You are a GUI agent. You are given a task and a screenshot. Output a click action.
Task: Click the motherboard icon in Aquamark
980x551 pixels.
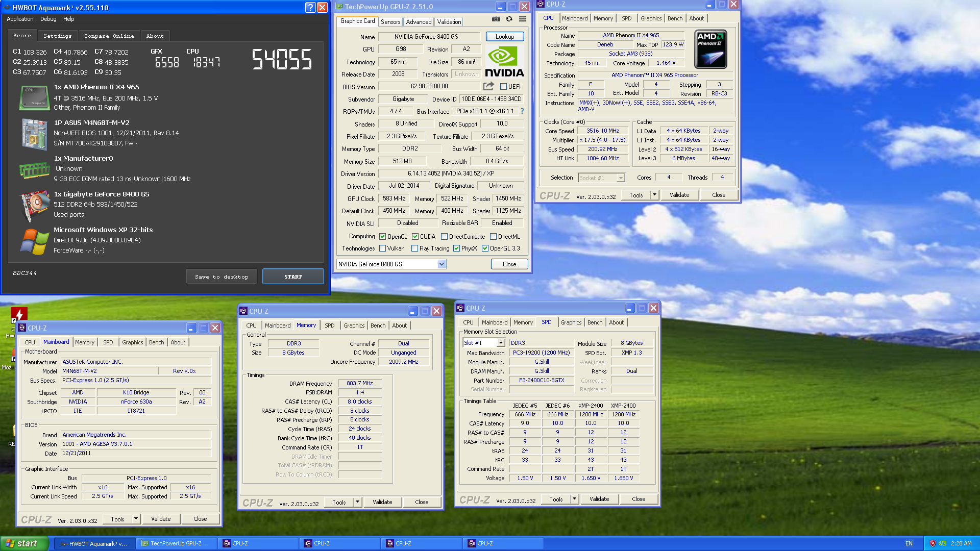click(x=34, y=134)
